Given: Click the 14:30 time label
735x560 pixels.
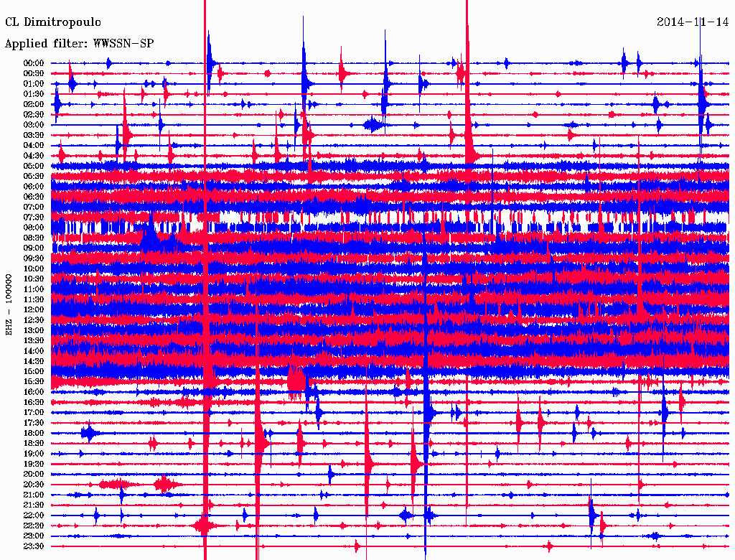Looking at the screenshot, I should (34, 362).
